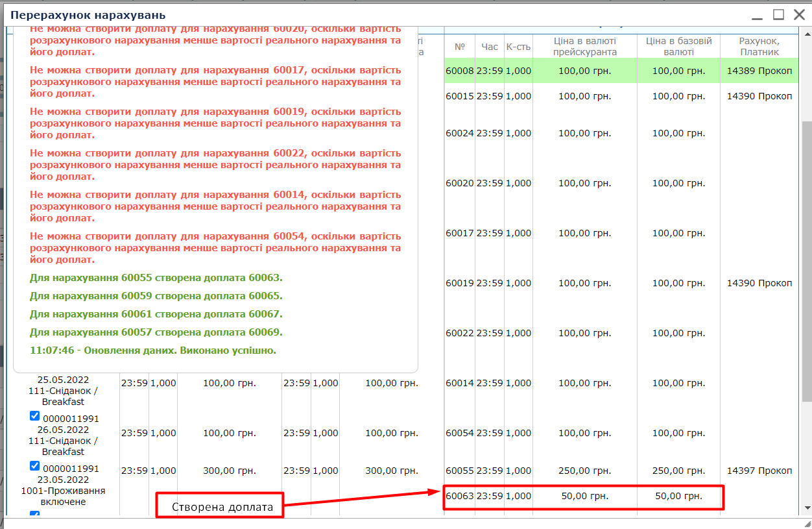Click account 14397 Прокоп in row 60055
The image size is (812, 529).
click(759, 471)
